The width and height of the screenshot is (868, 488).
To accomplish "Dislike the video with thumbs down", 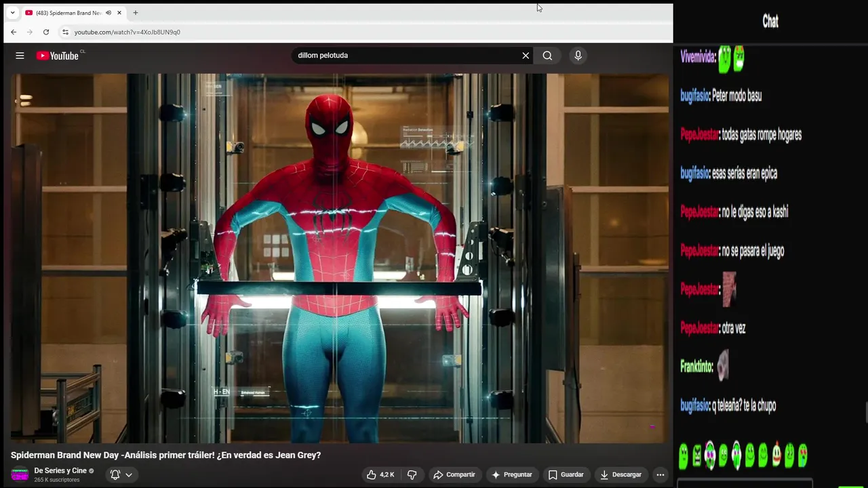I will click(x=412, y=474).
